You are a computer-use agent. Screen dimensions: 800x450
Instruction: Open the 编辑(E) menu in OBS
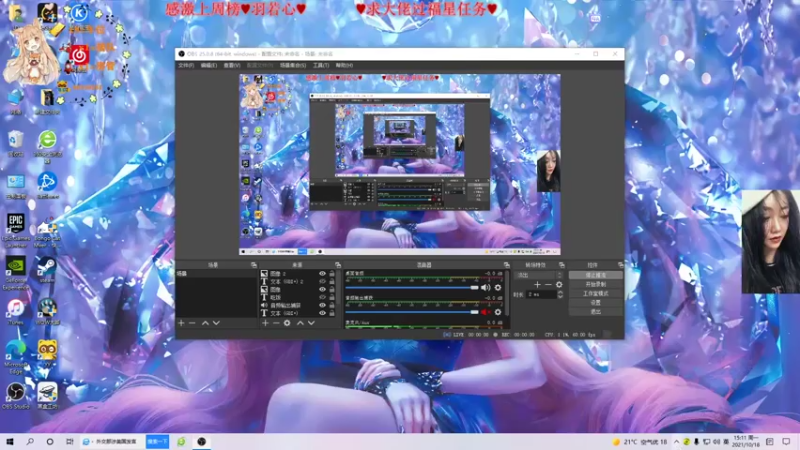[x=208, y=65]
